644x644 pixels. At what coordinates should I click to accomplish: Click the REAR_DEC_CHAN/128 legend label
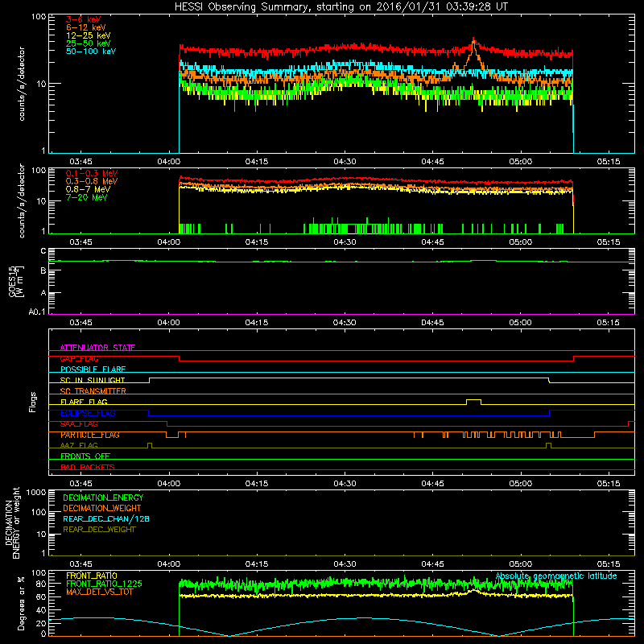(106, 518)
